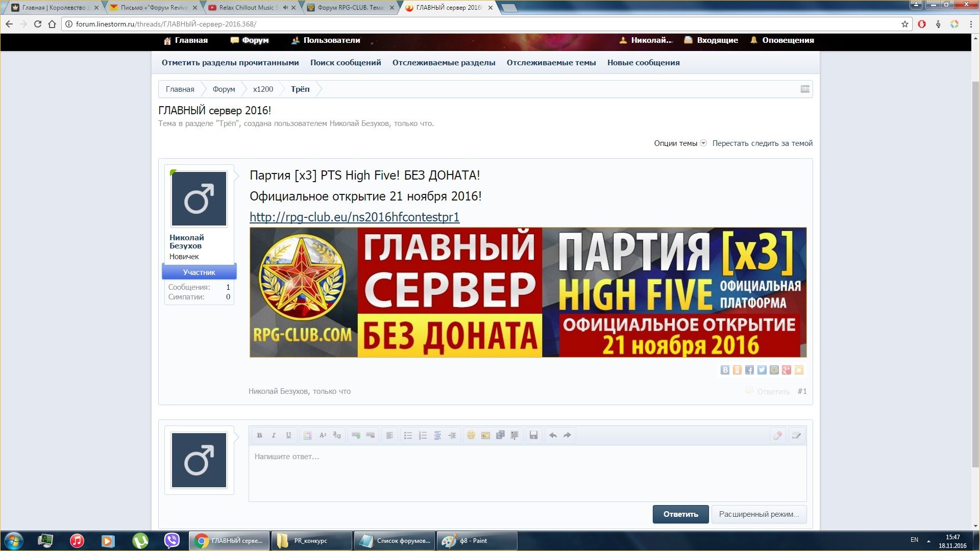This screenshot has width=980, height=551.
Task: Toggle bold formatting in reply editor
Action: [259, 435]
